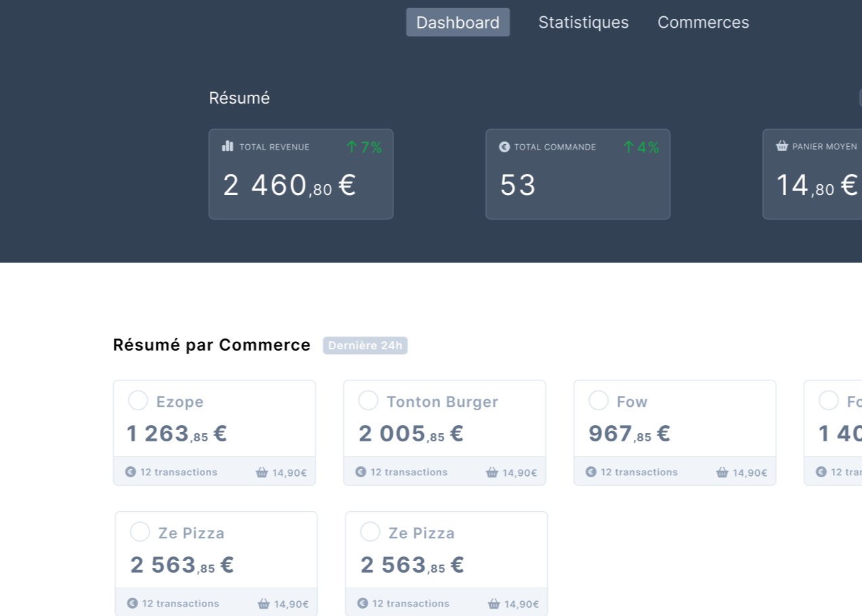
Task: Click the coin icon in Tonton Burger transactions
Action: point(361,472)
